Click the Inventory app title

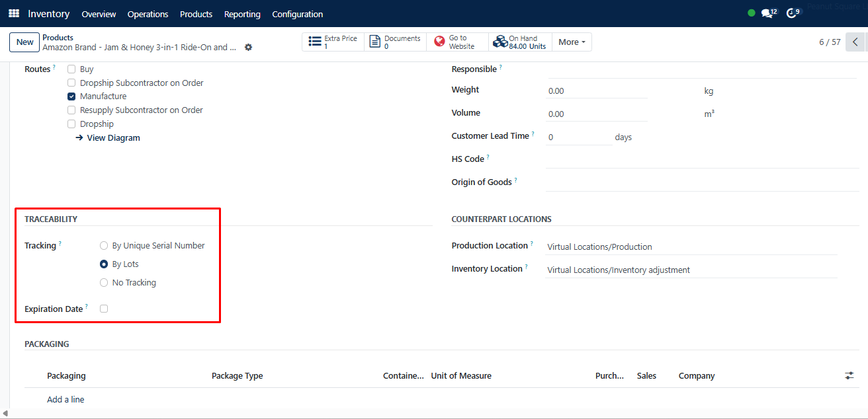pyautogui.click(x=49, y=13)
